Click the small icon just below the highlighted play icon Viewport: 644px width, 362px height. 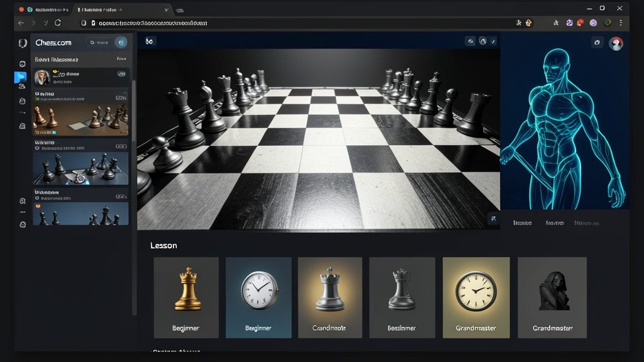tap(22, 87)
